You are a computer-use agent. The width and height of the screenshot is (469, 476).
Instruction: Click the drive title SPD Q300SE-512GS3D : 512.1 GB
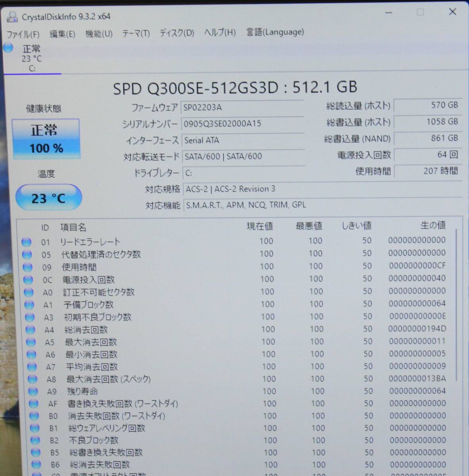pos(235,87)
